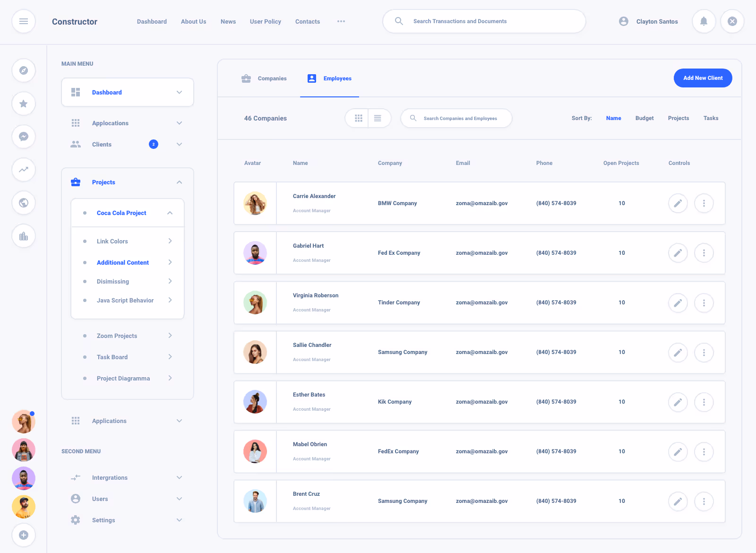Click the Search Companies and Employees field
This screenshot has width=756, height=553.
pyautogui.click(x=456, y=118)
